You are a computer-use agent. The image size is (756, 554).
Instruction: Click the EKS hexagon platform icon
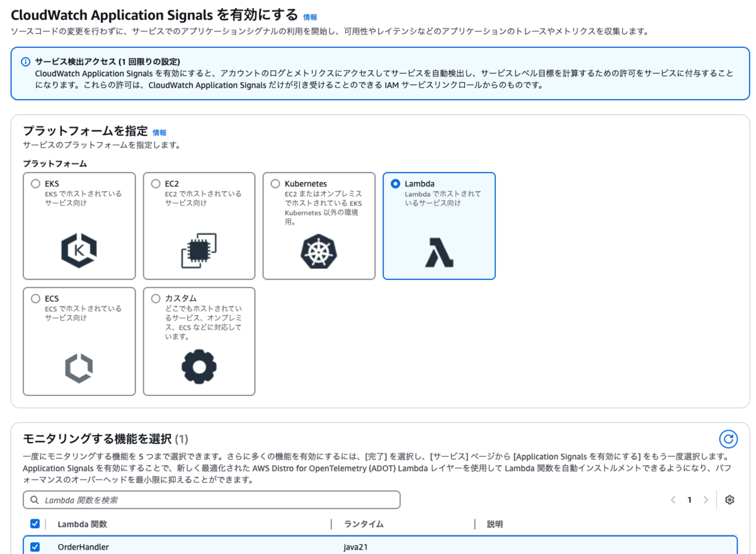pyautogui.click(x=79, y=251)
